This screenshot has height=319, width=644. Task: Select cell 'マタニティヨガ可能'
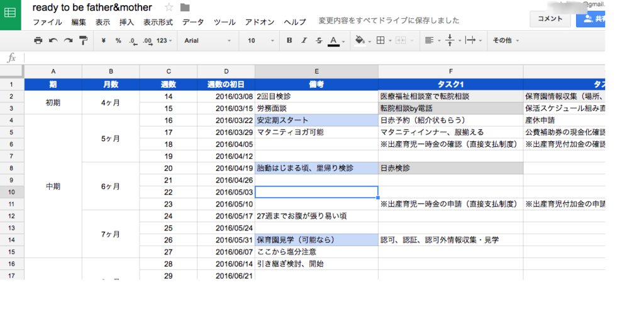(x=316, y=132)
